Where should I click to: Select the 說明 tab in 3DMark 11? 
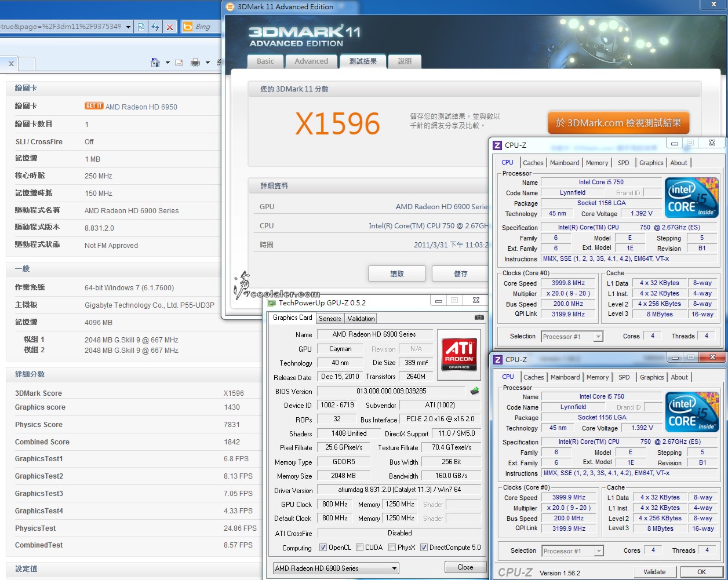[405, 61]
